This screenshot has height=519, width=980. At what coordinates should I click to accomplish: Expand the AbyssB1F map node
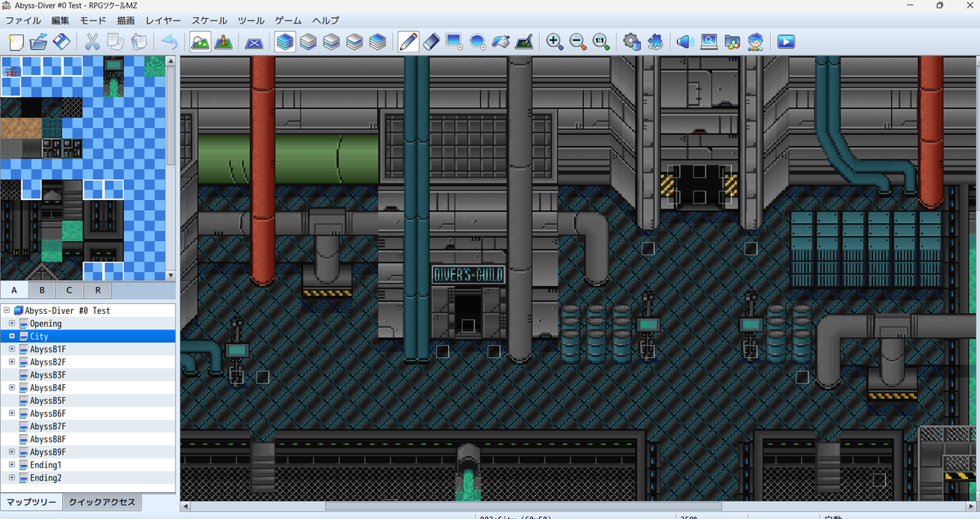click(12, 349)
